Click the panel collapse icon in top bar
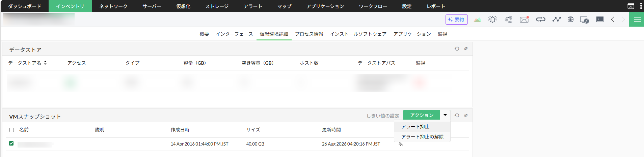644x157 pixels. click(x=631, y=6)
